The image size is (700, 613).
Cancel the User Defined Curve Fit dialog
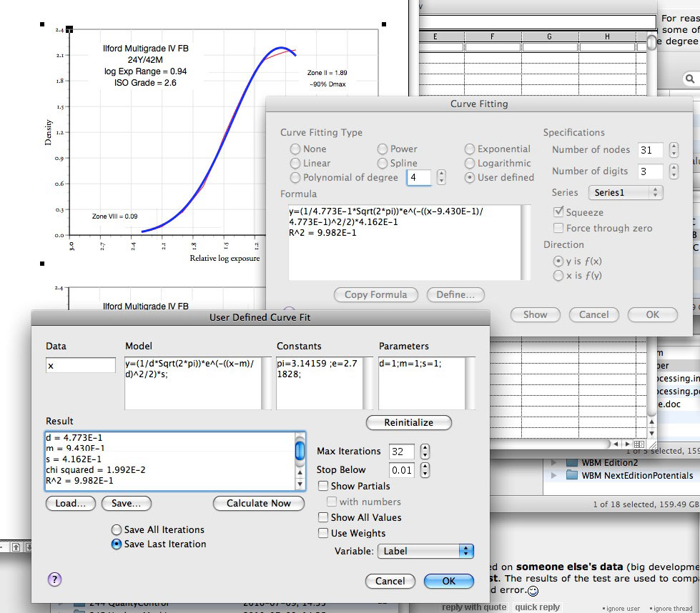click(390, 581)
